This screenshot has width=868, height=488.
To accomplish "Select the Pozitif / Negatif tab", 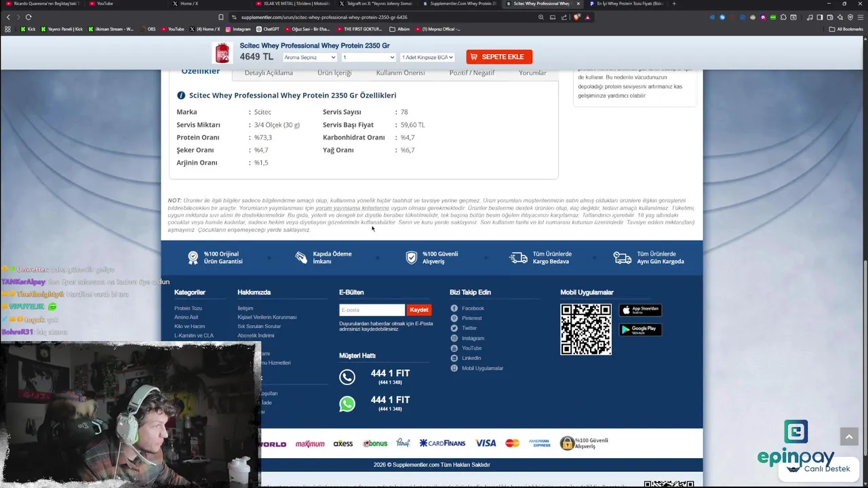I will 472,73.
